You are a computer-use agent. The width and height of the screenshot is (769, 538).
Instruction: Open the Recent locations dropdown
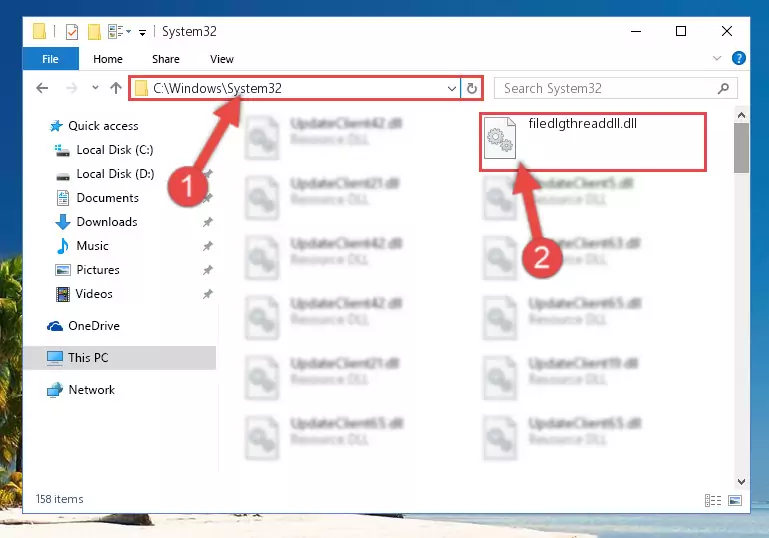95,88
